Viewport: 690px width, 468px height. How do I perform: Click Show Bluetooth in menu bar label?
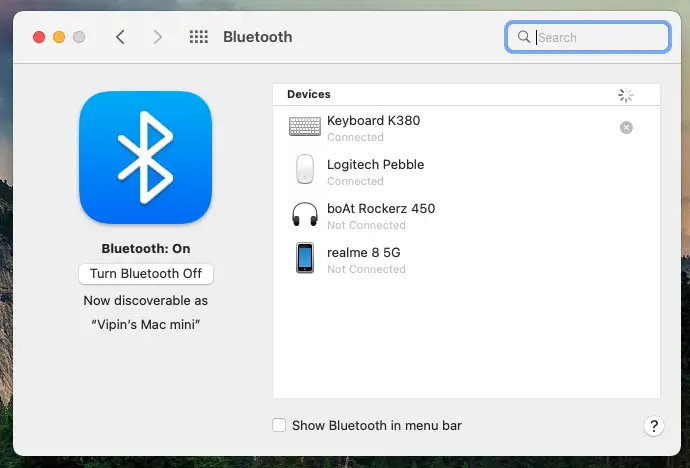(377, 426)
